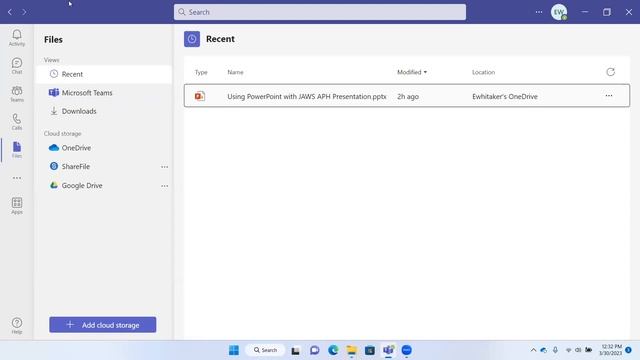Open Chat in the left rail
The width and height of the screenshot is (640, 360).
pos(17,66)
